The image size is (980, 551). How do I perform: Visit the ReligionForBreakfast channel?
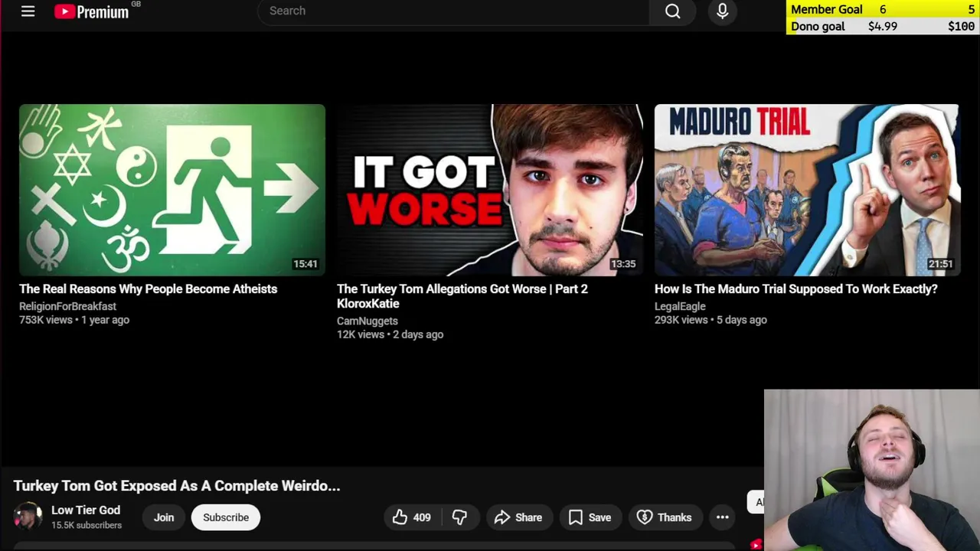pyautogui.click(x=67, y=306)
